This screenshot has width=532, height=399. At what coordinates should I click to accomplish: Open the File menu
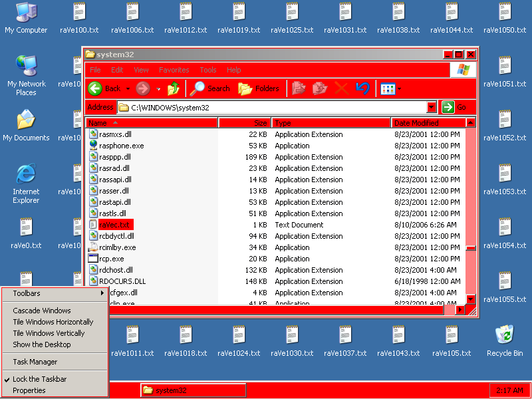95,70
